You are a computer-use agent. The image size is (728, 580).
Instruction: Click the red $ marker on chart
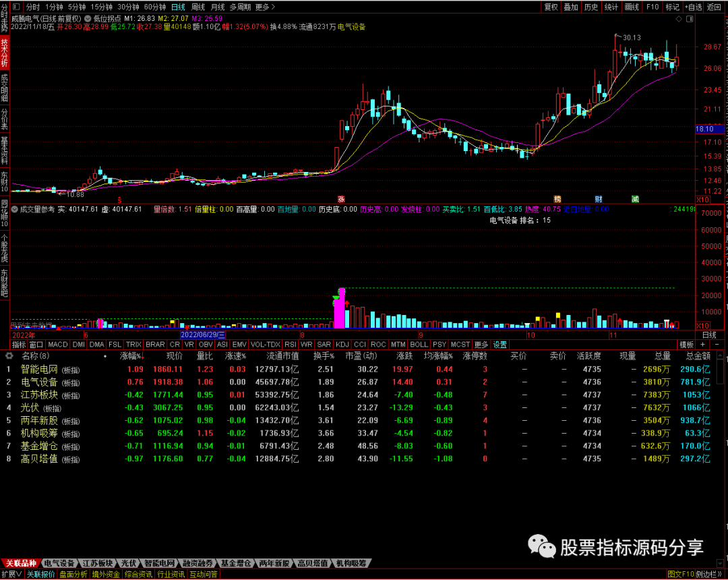coord(119,200)
